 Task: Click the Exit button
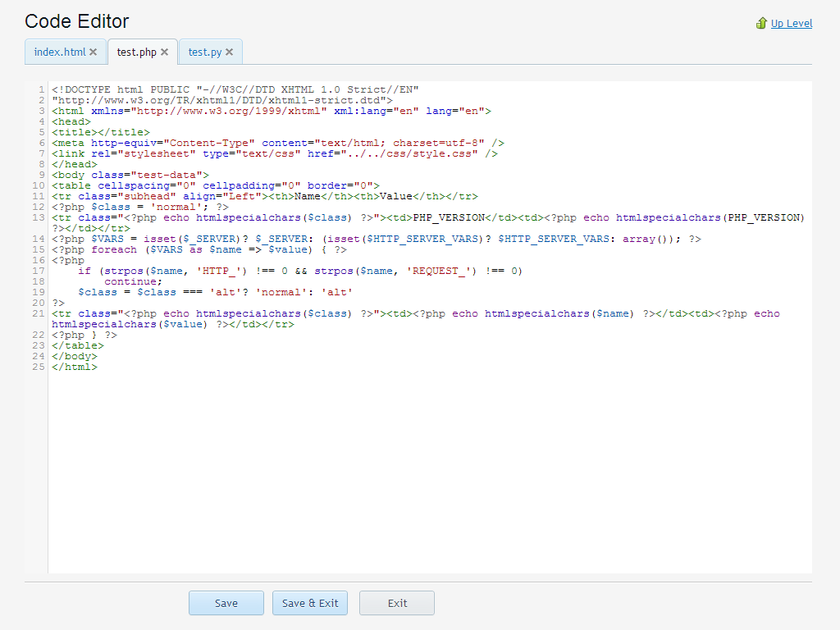point(396,603)
